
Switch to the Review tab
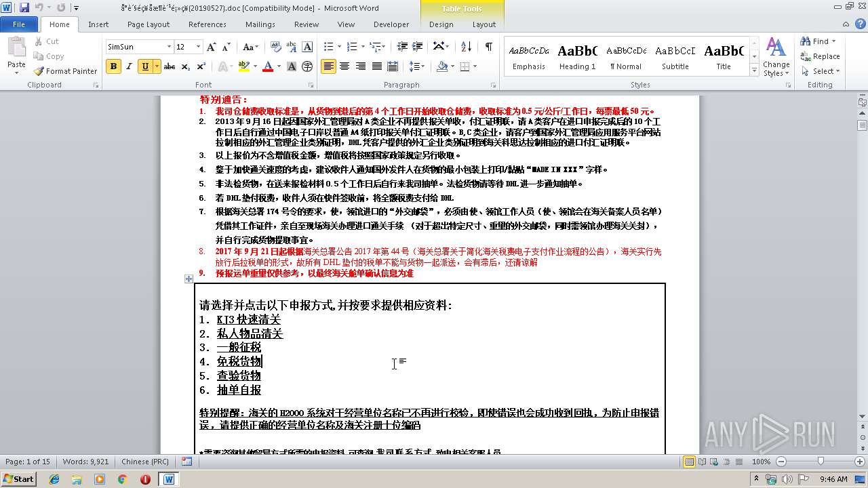coord(307,24)
